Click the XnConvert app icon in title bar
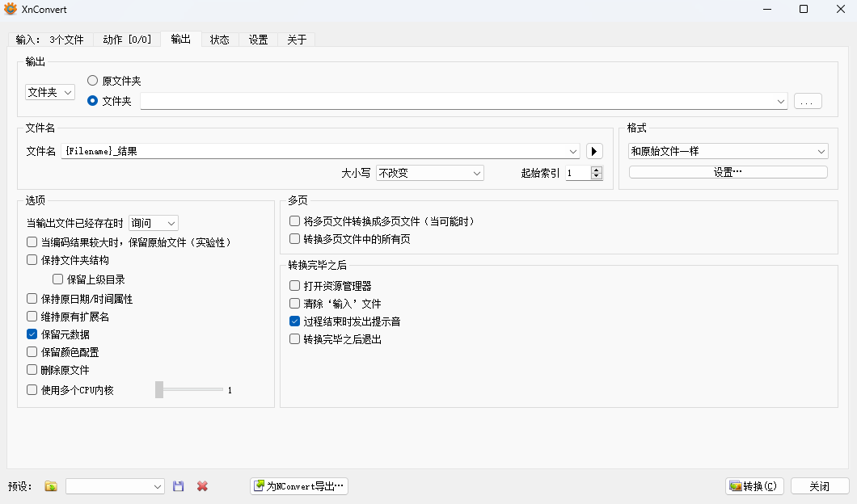 click(11, 9)
